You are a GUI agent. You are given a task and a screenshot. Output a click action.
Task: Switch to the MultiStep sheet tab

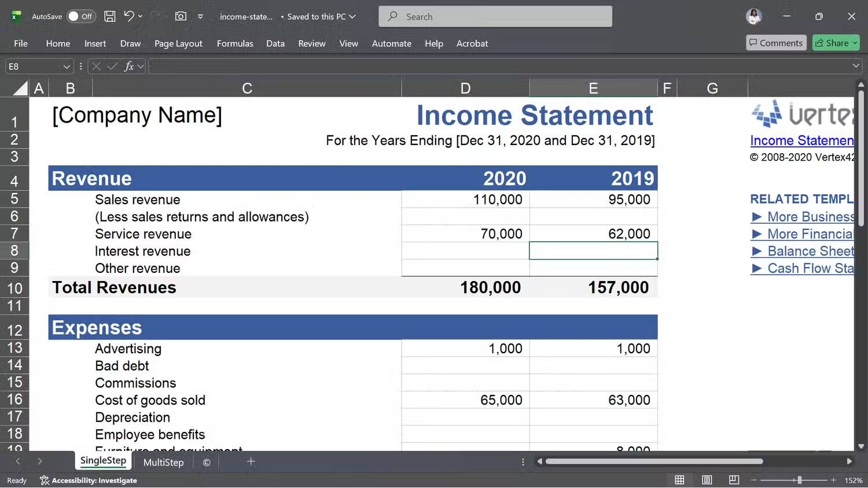click(164, 462)
